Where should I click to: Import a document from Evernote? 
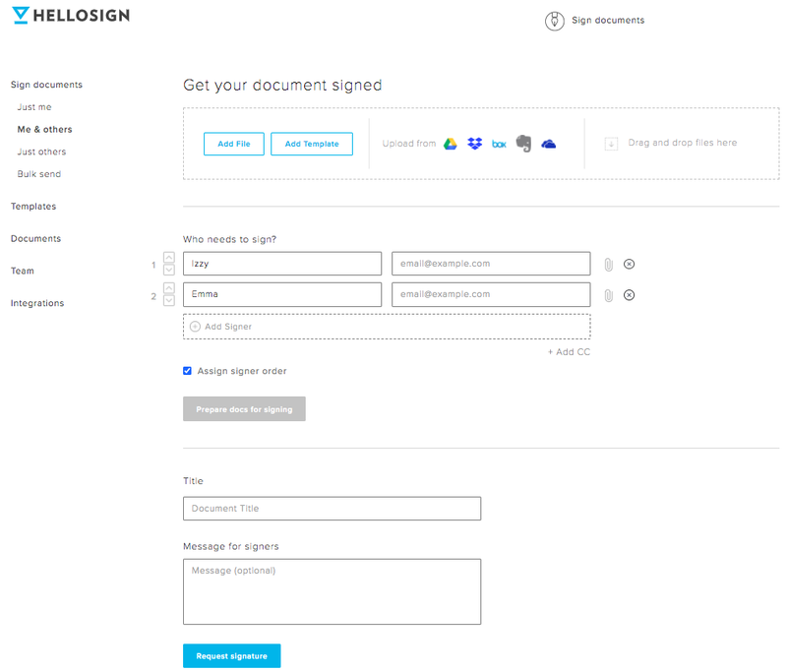(x=523, y=144)
